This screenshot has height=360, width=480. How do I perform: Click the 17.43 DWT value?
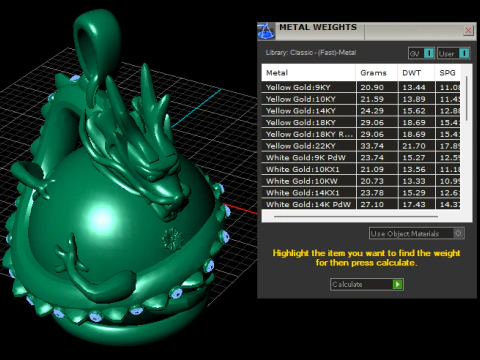(x=414, y=204)
